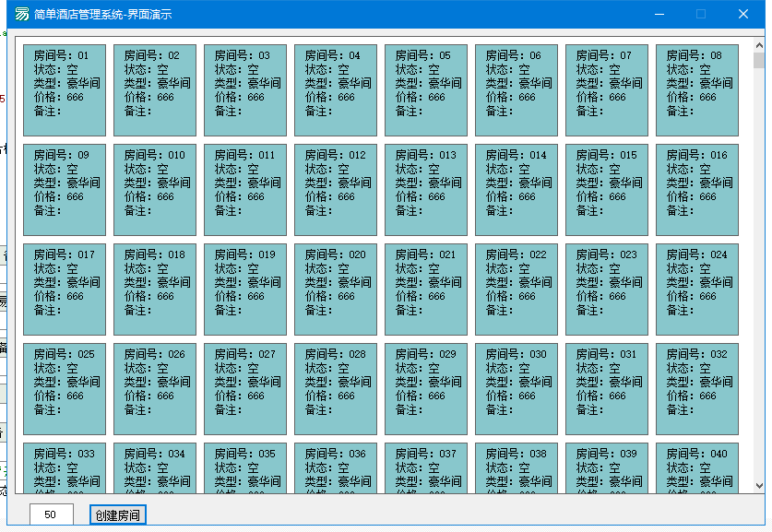Close the hotel management window
Image resolution: width=772 pixels, height=532 pixels.
[x=743, y=14]
